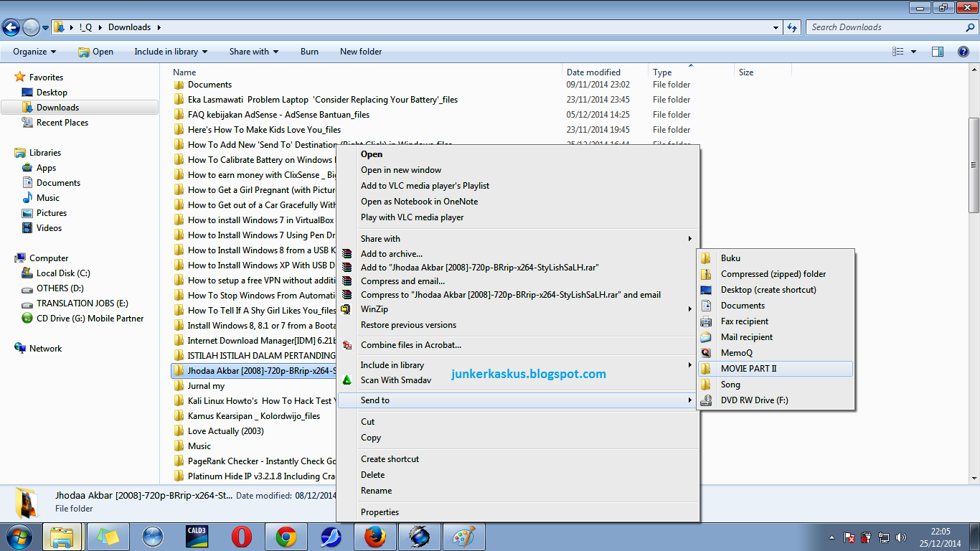Click the Smadav green triangle icon

click(347, 380)
